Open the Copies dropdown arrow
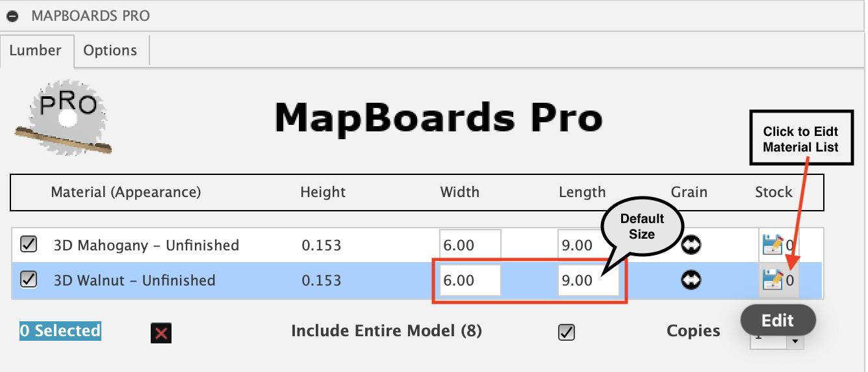The height and width of the screenshot is (372, 868). (795, 340)
